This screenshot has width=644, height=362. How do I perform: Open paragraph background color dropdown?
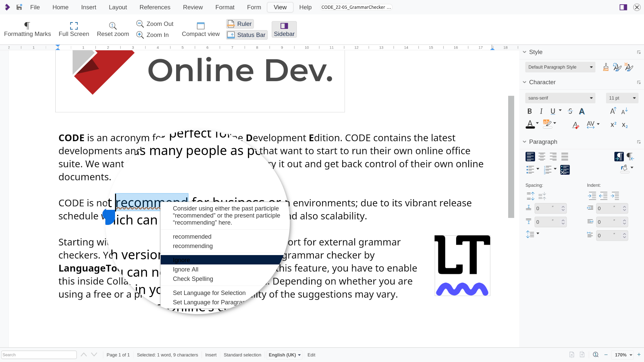click(632, 168)
